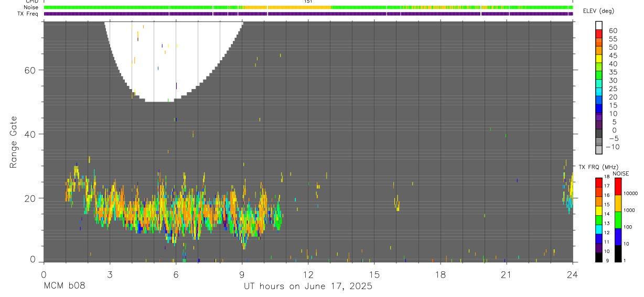Screen dimensions: 644x297
Task: Click the NOISE legend title
Action: 620,173
